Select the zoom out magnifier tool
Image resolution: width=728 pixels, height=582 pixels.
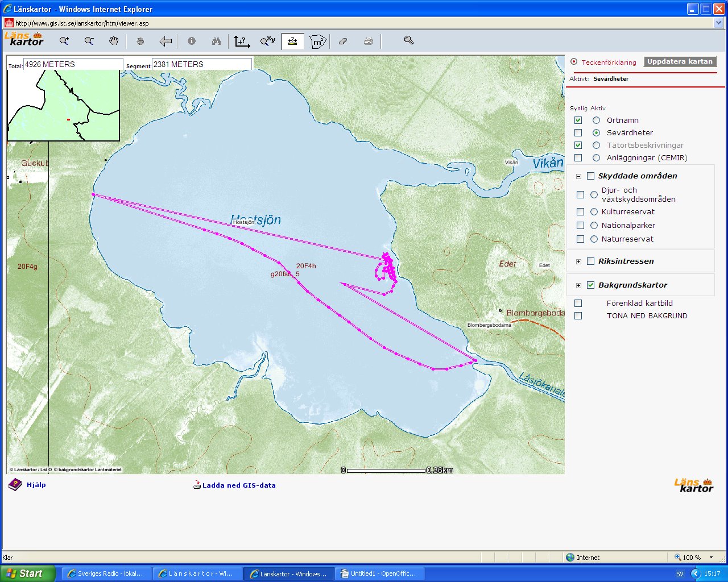(89, 41)
